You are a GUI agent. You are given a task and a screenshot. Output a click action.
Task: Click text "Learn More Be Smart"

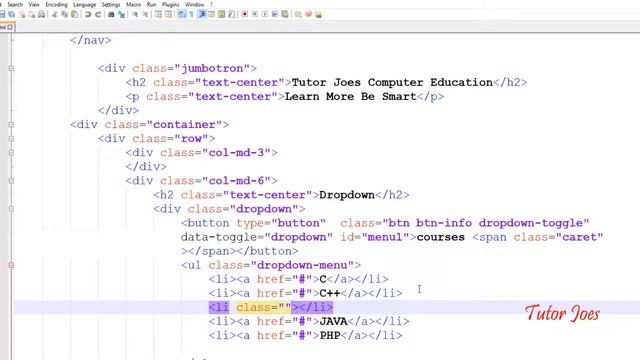pyautogui.click(x=351, y=97)
